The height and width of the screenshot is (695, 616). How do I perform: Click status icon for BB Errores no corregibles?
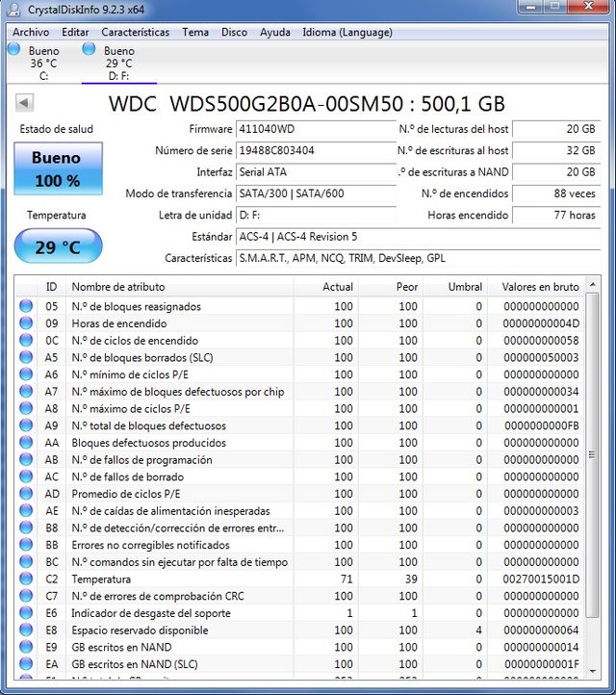(x=26, y=545)
